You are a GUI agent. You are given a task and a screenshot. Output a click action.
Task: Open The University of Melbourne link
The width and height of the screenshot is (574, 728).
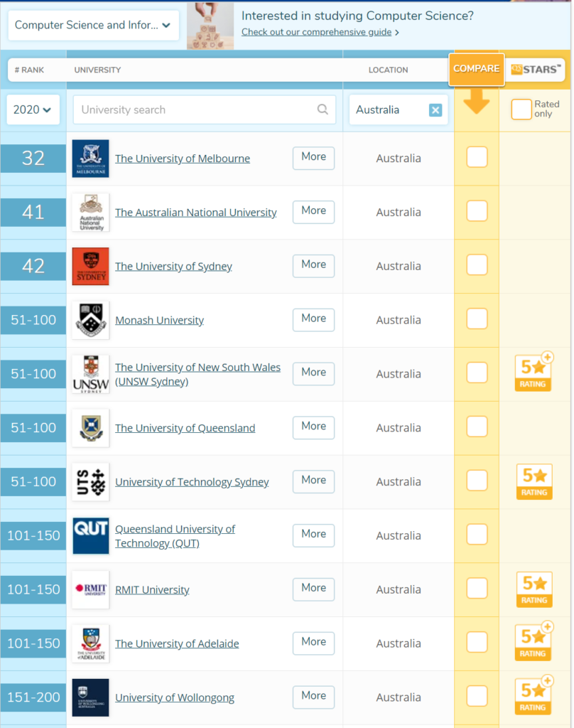pyautogui.click(x=183, y=159)
